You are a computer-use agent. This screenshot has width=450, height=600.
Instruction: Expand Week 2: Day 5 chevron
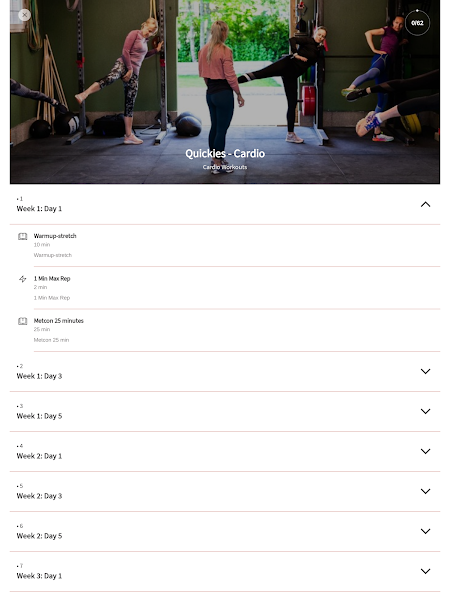(426, 532)
